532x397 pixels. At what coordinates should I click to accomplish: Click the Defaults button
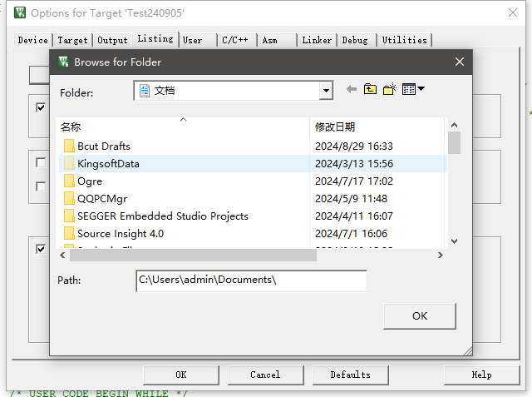[x=350, y=375]
